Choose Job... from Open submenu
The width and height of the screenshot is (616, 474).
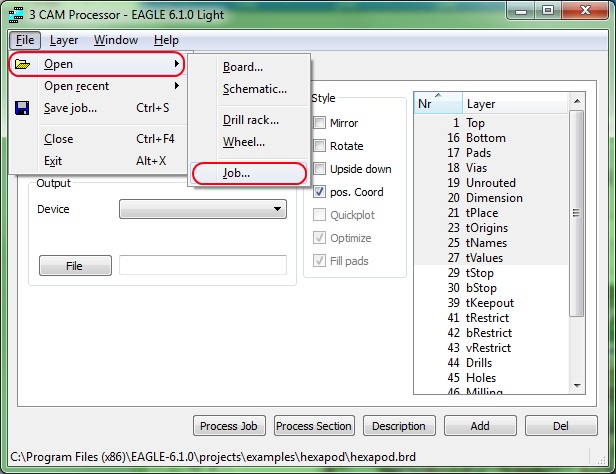coord(249,173)
